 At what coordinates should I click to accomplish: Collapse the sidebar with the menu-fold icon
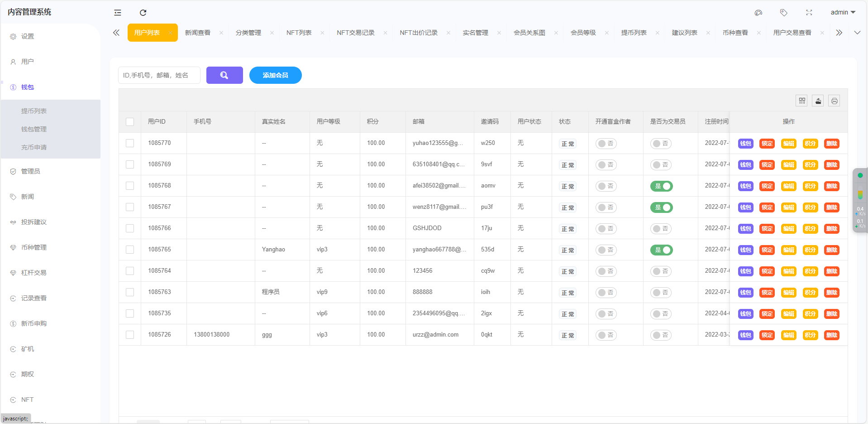(118, 13)
